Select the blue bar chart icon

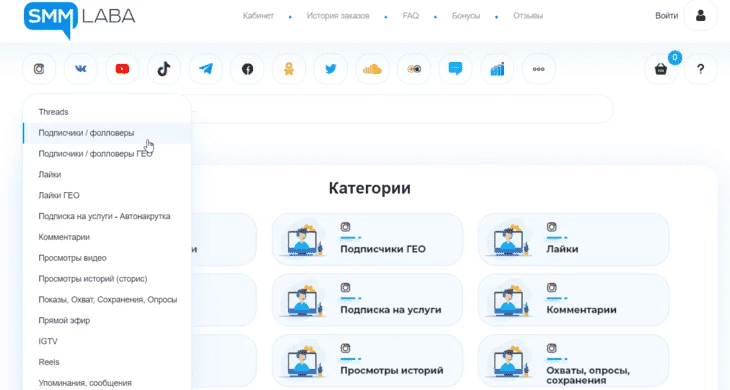point(497,69)
